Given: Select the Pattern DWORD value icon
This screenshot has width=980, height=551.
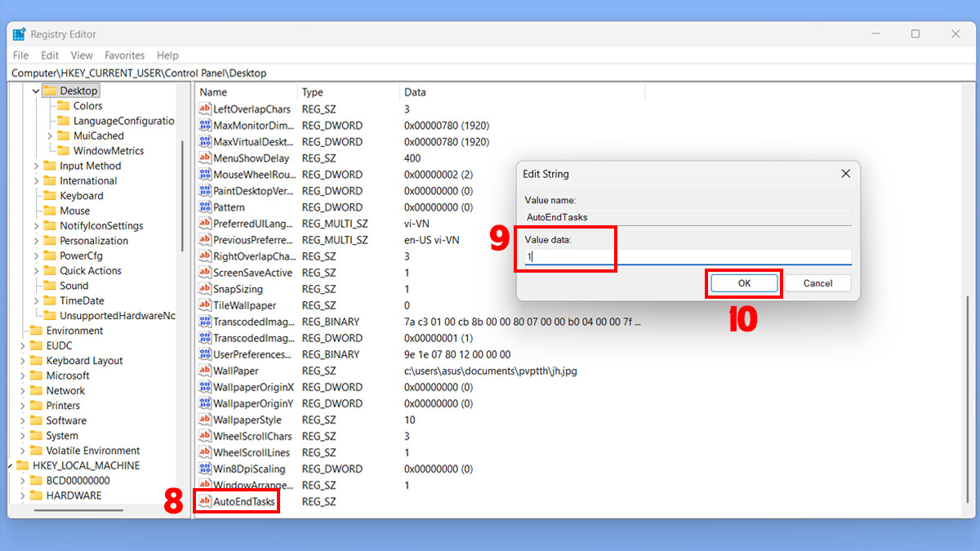Looking at the screenshot, I should [x=206, y=207].
